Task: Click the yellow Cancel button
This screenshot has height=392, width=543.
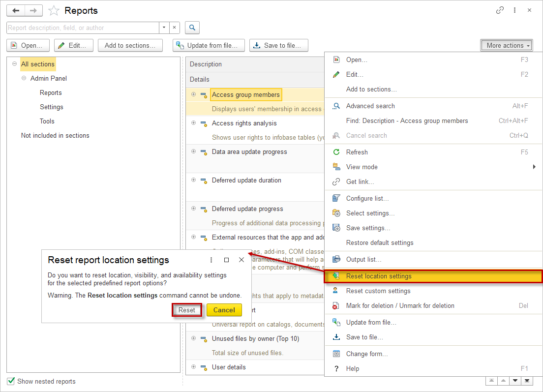Action: (x=224, y=310)
